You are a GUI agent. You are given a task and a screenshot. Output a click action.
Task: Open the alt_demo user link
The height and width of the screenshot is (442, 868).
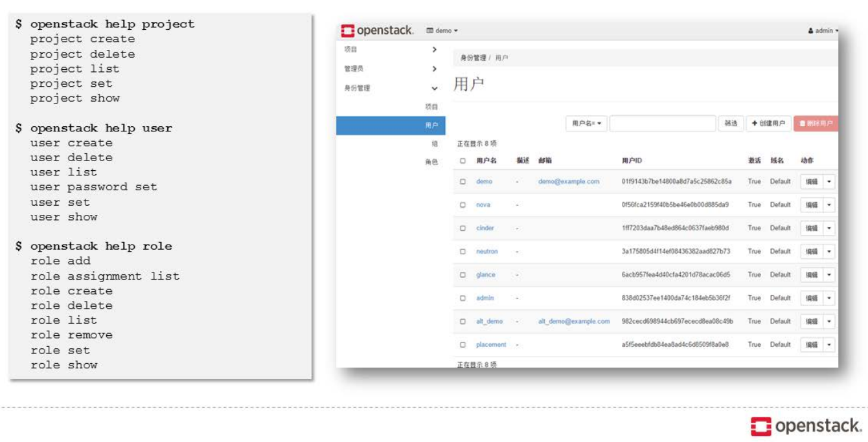[490, 322]
